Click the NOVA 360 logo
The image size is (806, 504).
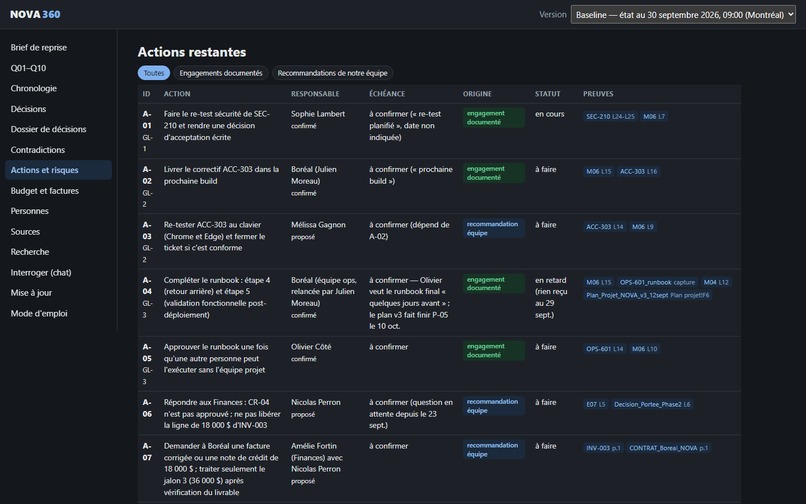tap(35, 14)
